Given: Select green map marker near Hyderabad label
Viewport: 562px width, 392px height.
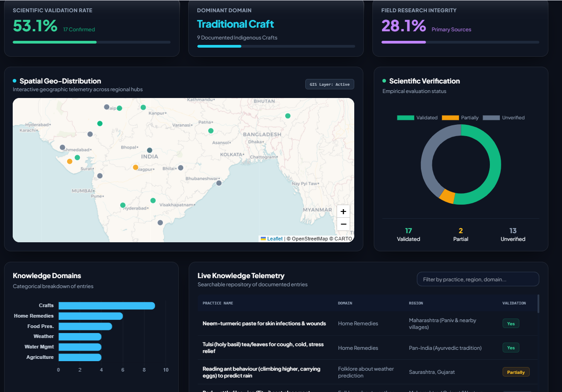Looking at the screenshot, I should pyautogui.click(x=122, y=205).
